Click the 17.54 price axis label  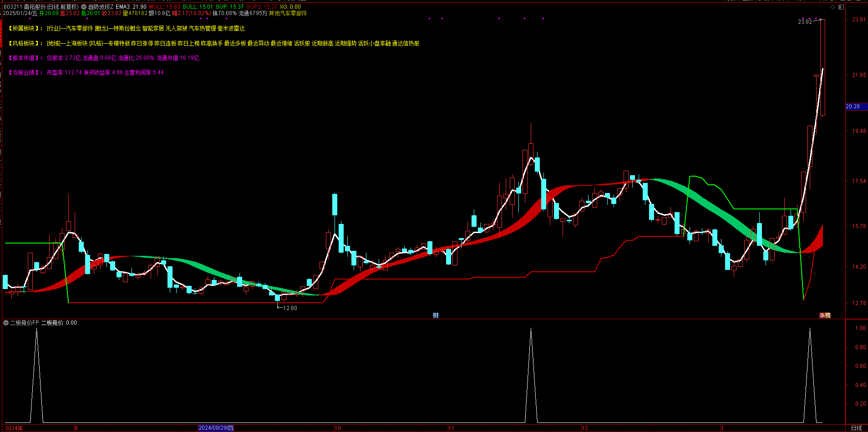click(859, 181)
